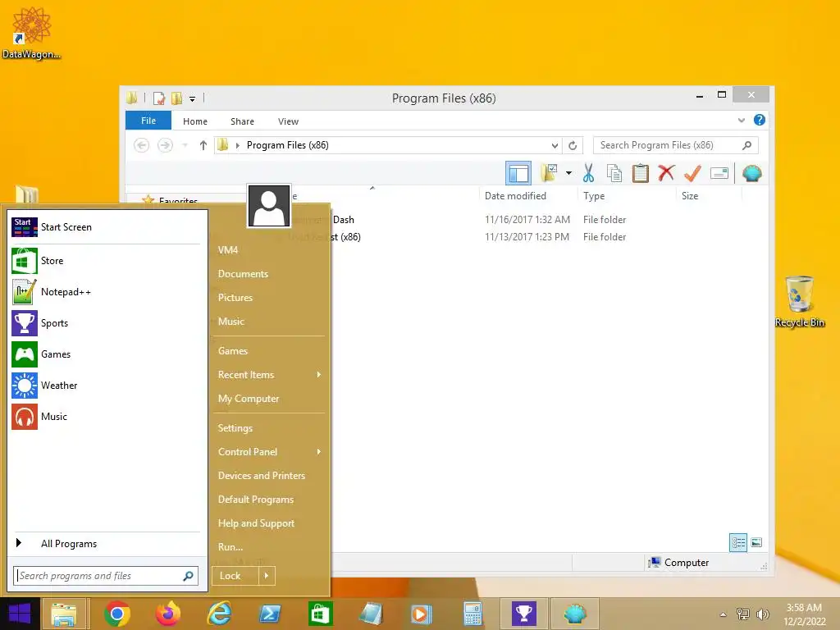840x630 pixels.
Task: Switch to the Home ribbon tab
Action: pos(195,121)
